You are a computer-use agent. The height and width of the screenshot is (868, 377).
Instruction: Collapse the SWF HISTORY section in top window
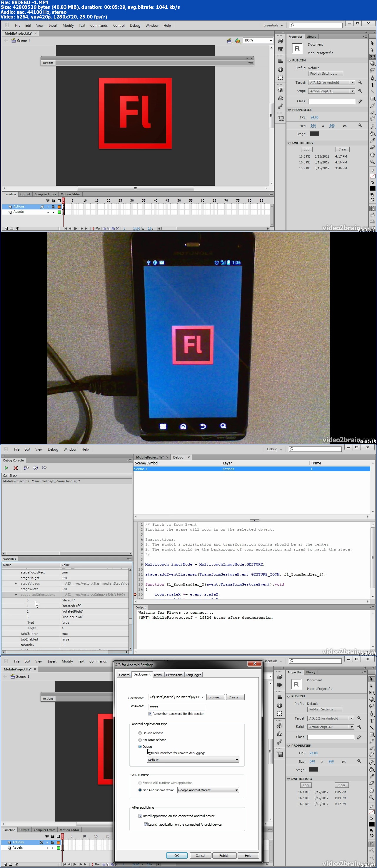pyautogui.click(x=289, y=143)
